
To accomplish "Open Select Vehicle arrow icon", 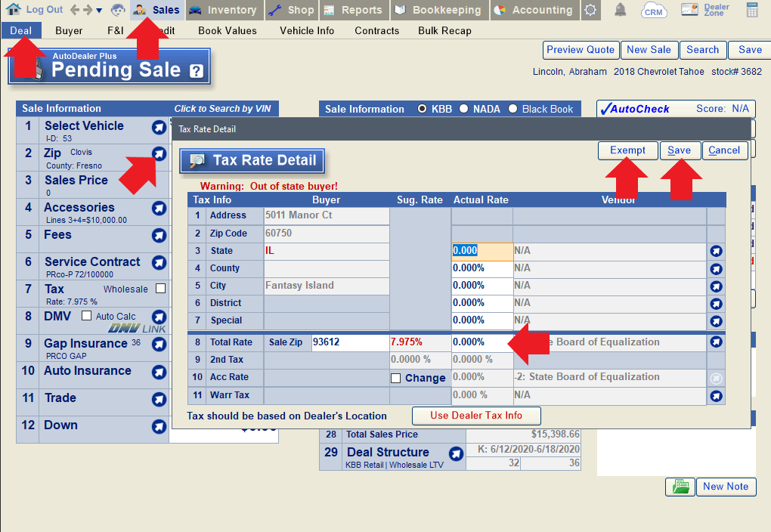I will [x=159, y=128].
